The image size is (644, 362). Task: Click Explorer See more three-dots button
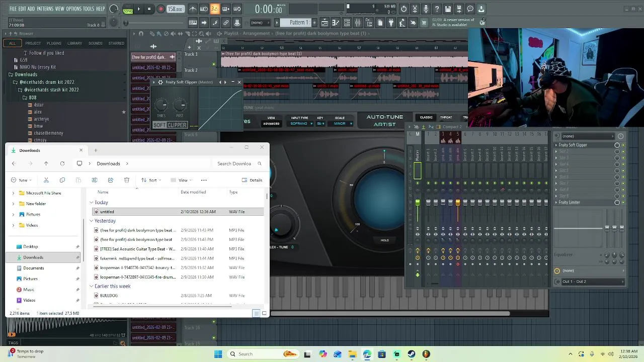tap(204, 180)
